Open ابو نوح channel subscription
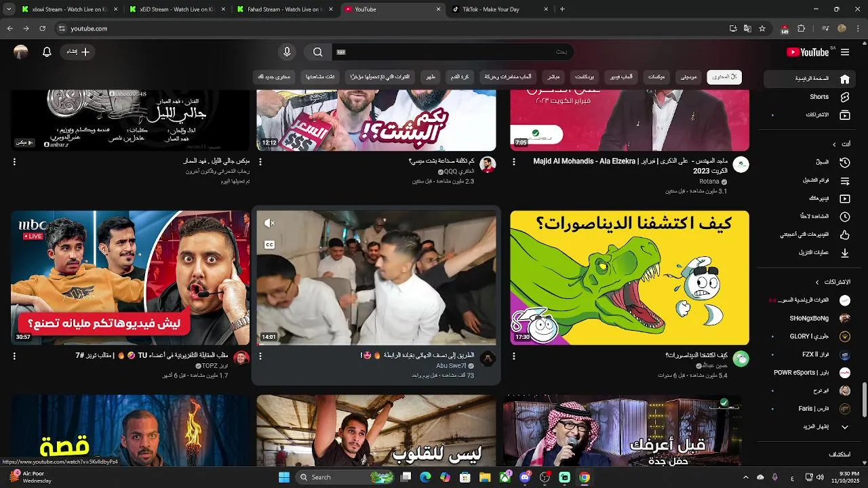 click(809, 390)
